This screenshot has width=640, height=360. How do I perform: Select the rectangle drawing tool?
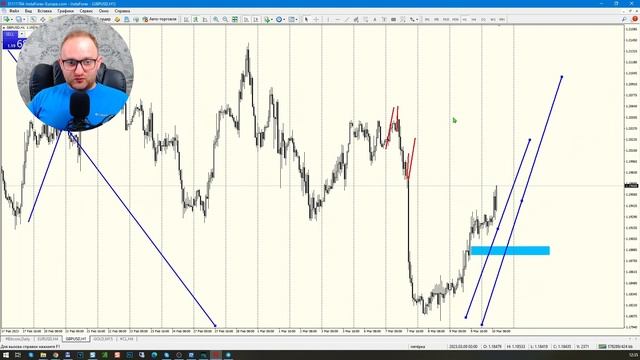pyautogui.click(x=393, y=19)
